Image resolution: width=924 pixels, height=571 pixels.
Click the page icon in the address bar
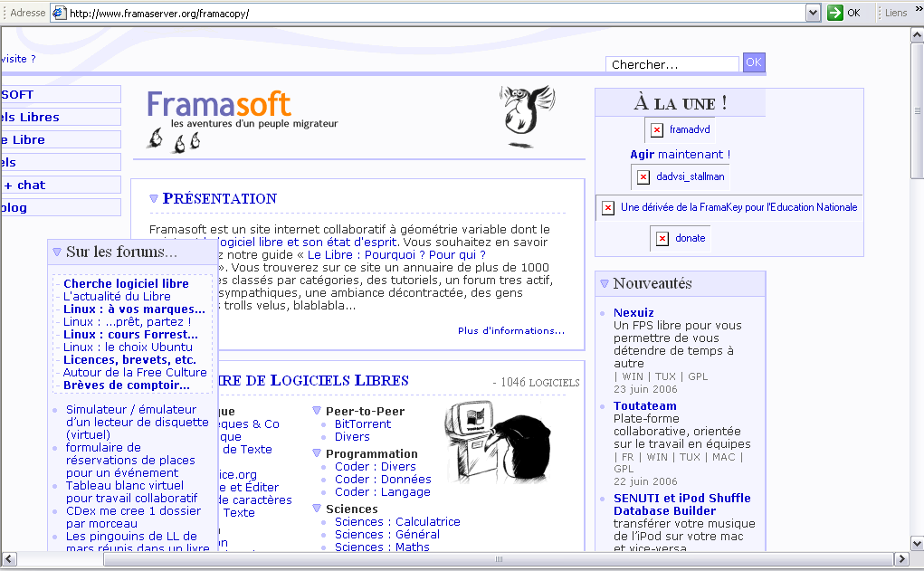[x=59, y=13]
